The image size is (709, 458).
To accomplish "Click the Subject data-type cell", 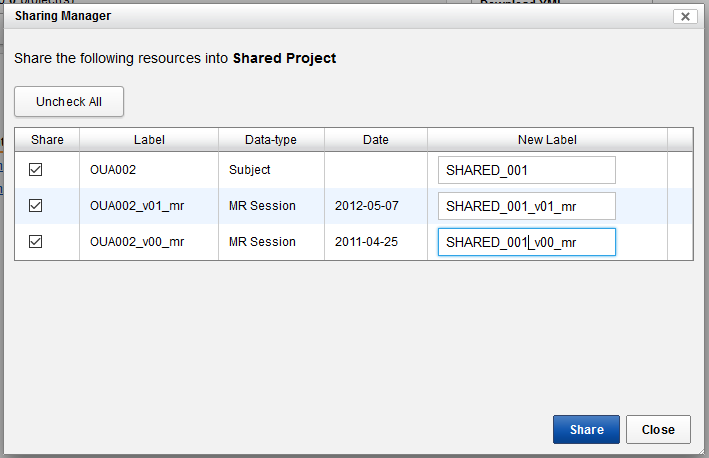I will click(250, 170).
